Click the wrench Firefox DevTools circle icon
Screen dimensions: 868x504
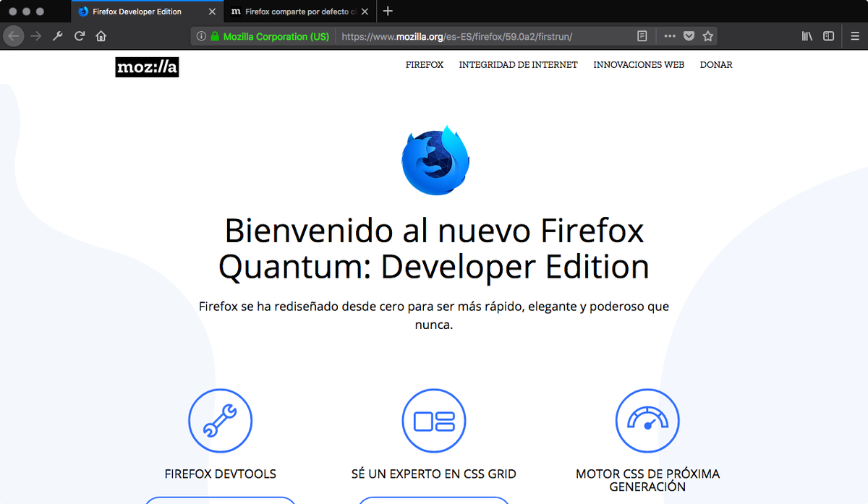tap(221, 421)
